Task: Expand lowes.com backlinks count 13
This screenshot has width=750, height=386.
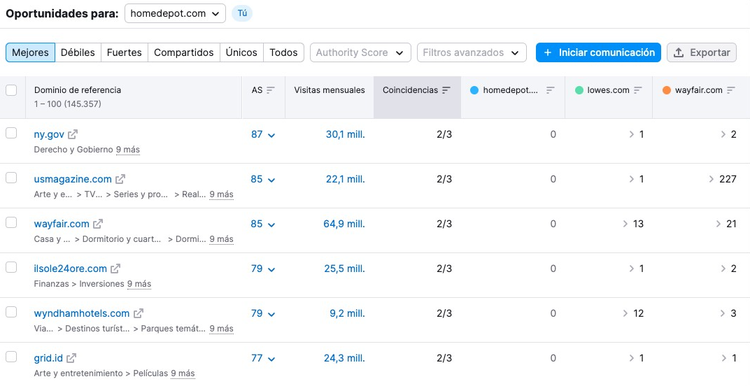Action: [633, 224]
